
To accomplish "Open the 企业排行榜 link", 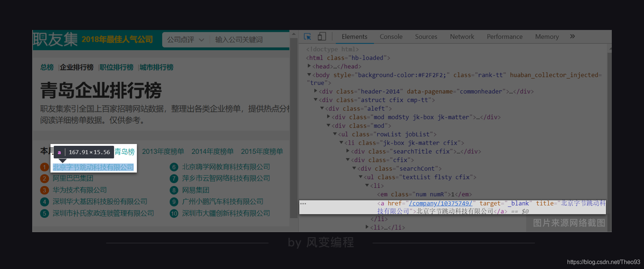I will (77, 67).
